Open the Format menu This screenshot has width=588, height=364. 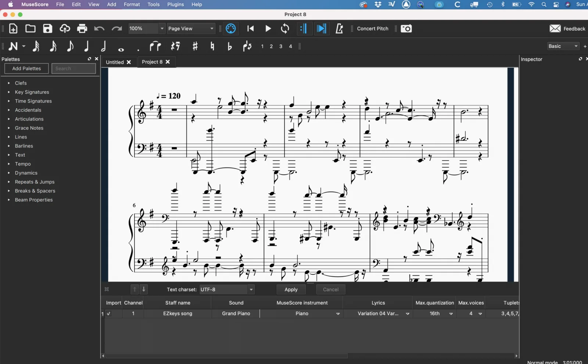point(132,4)
